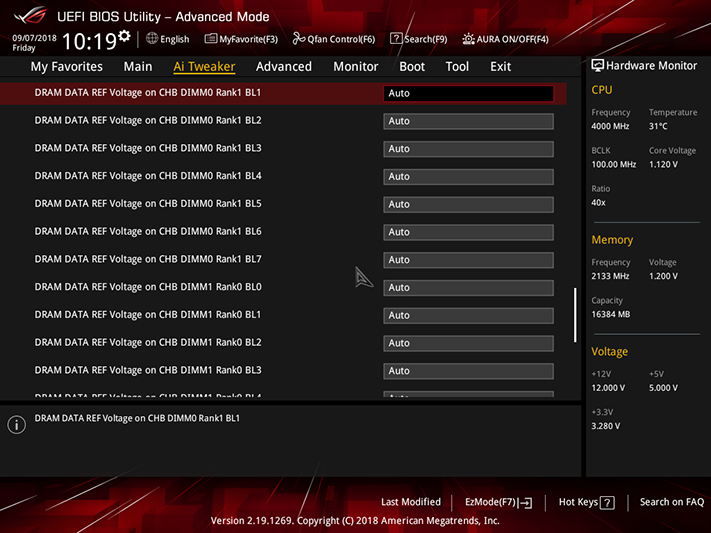Open MyFavorite(F3) menu

pos(241,39)
